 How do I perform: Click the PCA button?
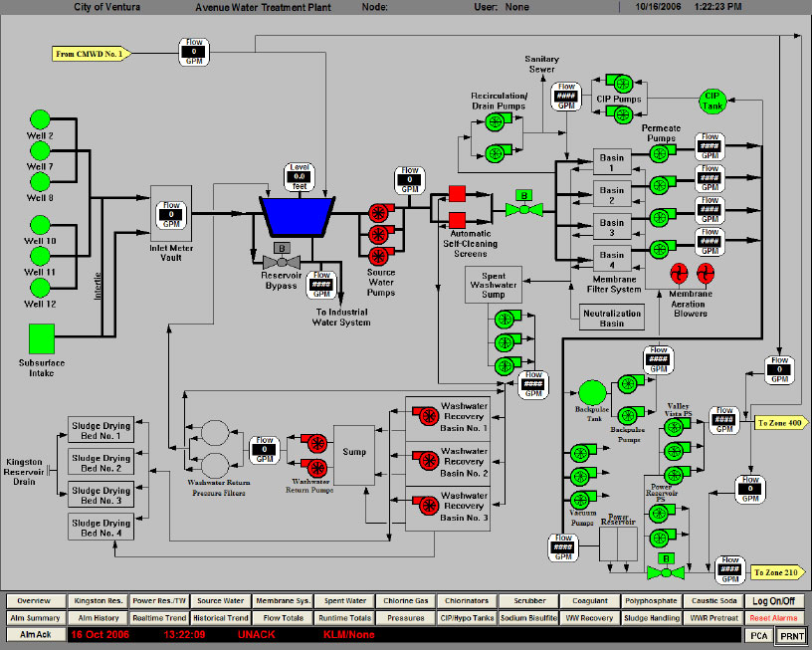(758, 635)
